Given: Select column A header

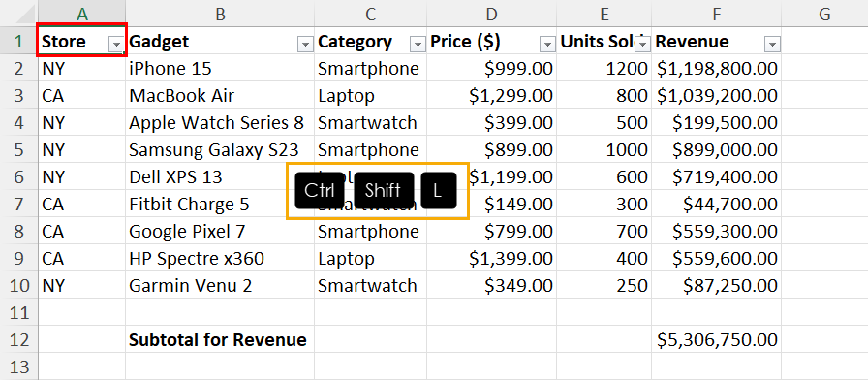Looking at the screenshot, I should [82, 14].
